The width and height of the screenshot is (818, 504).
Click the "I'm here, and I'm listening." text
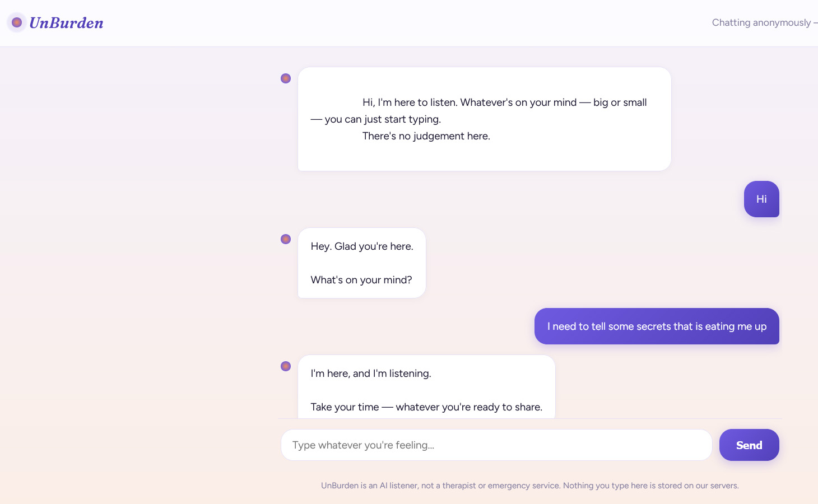click(371, 374)
